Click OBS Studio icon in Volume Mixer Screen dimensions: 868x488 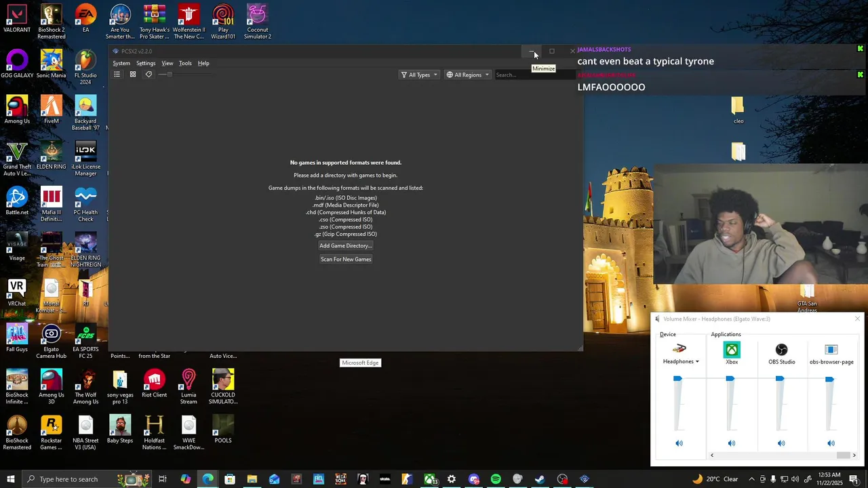point(782,350)
